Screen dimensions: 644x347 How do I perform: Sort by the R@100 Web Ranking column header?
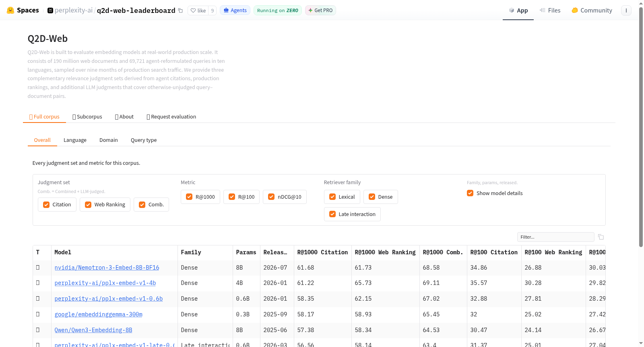553,253
